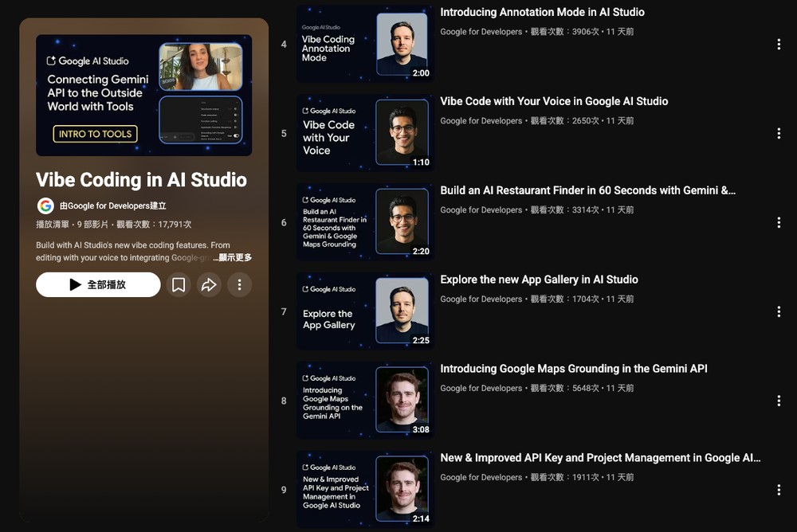Screen dimensions: 797x532
Task: Open options menu for the Maps Grounding video
Action: [779, 401]
